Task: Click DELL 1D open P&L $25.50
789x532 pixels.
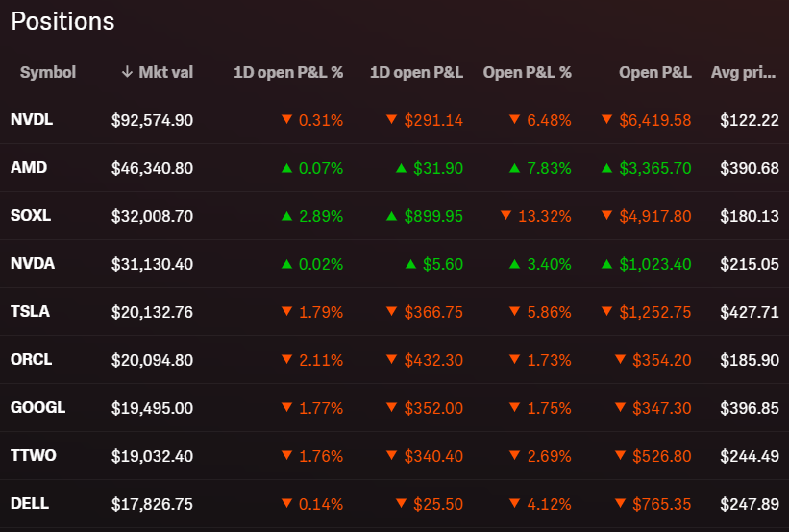Action: [x=438, y=504]
